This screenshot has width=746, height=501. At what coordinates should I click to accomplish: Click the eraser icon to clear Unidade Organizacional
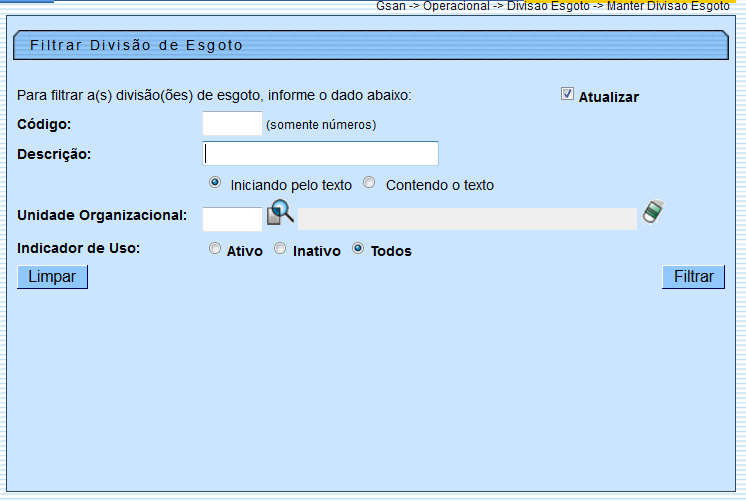(x=653, y=213)
